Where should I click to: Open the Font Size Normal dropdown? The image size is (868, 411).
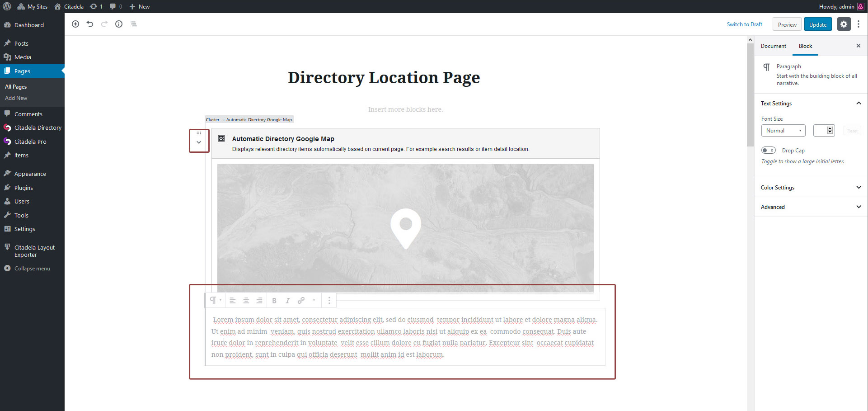783,131
